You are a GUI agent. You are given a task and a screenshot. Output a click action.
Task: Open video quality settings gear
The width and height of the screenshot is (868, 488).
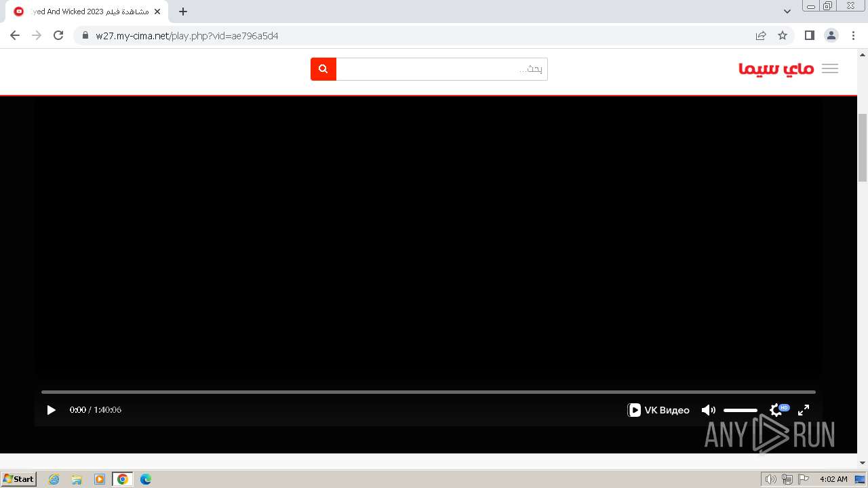(776, 410)
